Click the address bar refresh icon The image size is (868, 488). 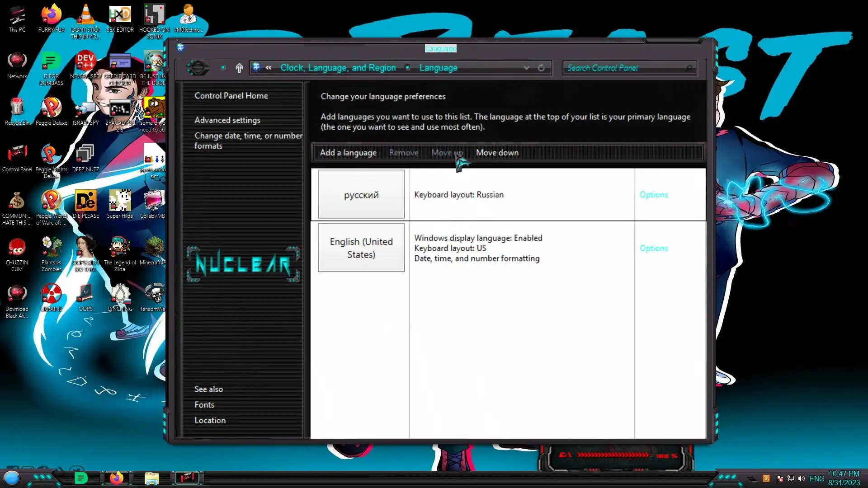(x=541, y=68)
